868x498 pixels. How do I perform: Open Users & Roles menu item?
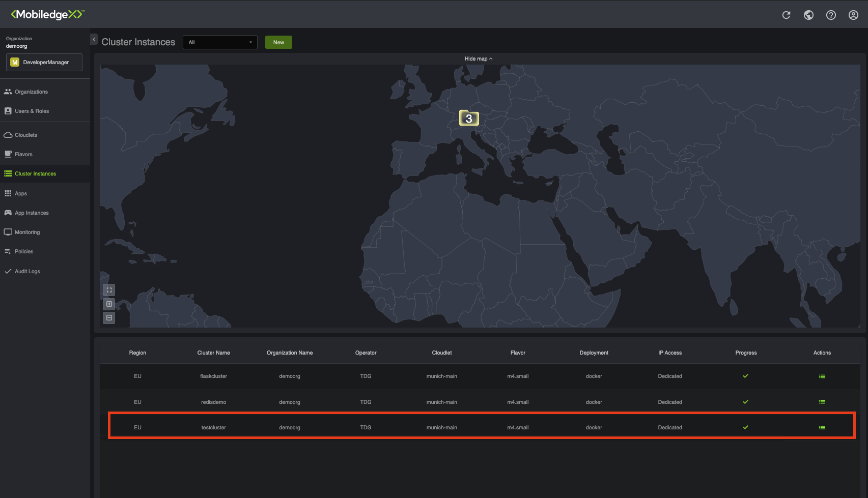pos(32,111)
